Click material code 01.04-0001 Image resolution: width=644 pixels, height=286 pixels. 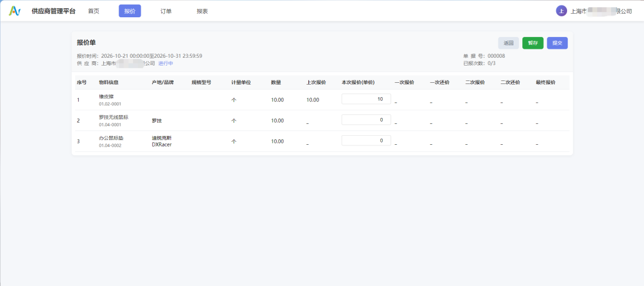(x=110, y=125)
